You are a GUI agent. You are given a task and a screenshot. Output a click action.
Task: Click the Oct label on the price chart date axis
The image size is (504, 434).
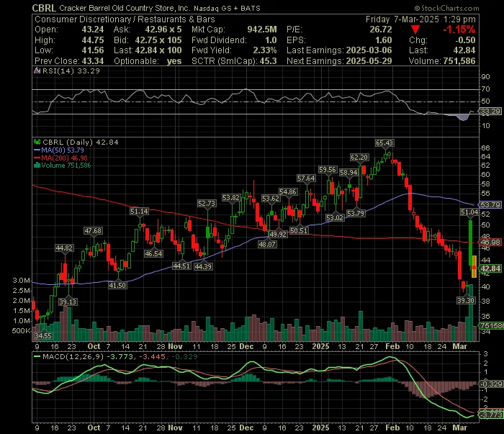(x=94, y=346)
